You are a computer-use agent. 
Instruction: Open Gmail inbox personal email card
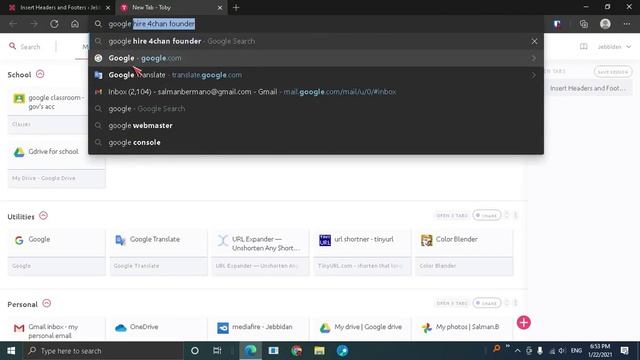click(x=56, y=330)
